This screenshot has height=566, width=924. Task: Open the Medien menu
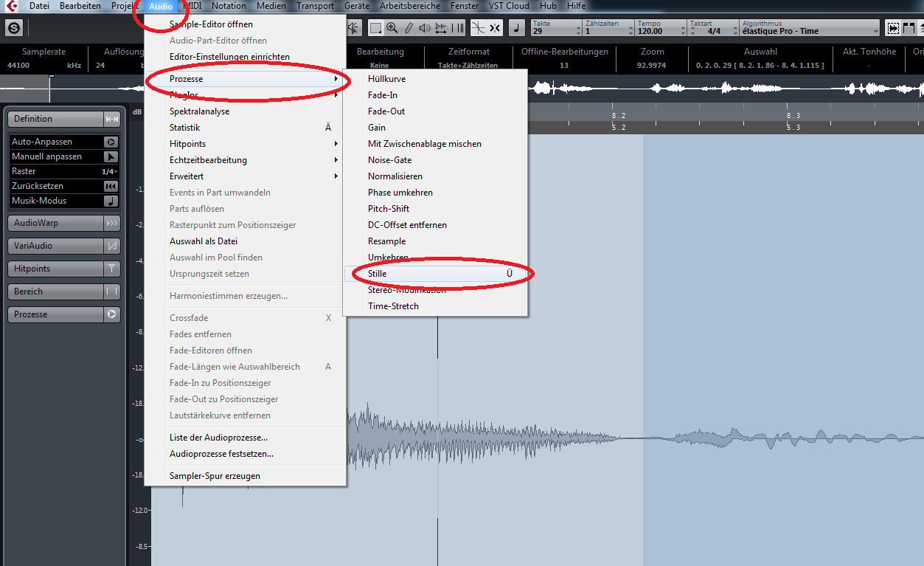coord(271,6)
